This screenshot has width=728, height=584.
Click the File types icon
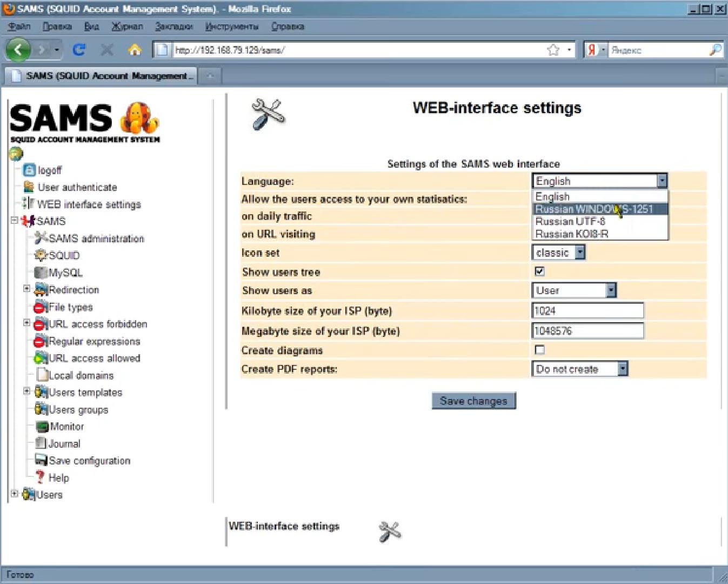pos(41,307)
